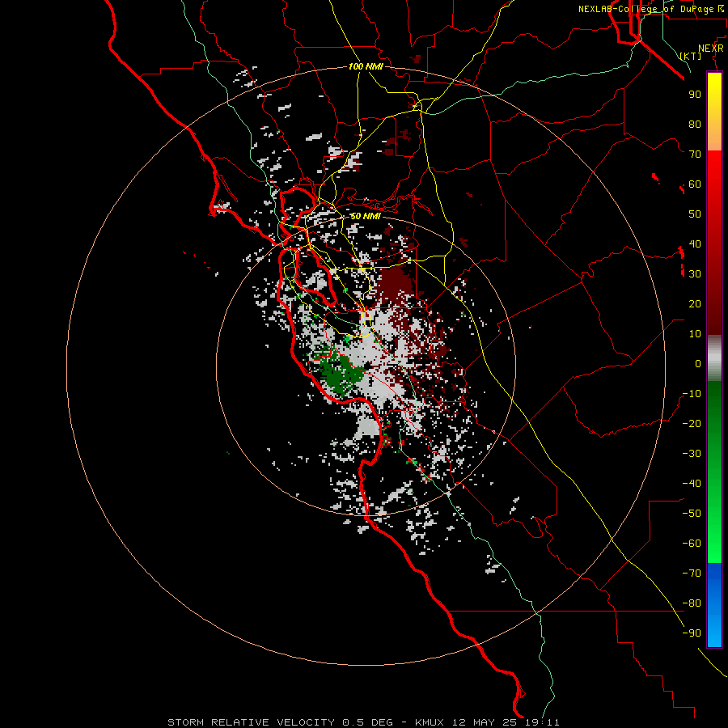The width and height of the screenshot is (728, 728).
Task: Click the 50 knot scale label
Action: (695, 214)
